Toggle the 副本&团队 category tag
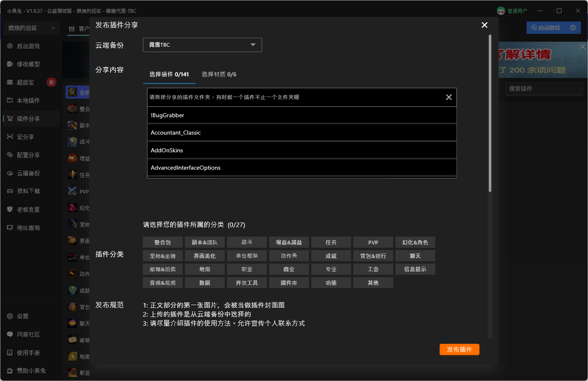Image resolution: width=588 pixels, height=381 pixels. click(205, 242)
